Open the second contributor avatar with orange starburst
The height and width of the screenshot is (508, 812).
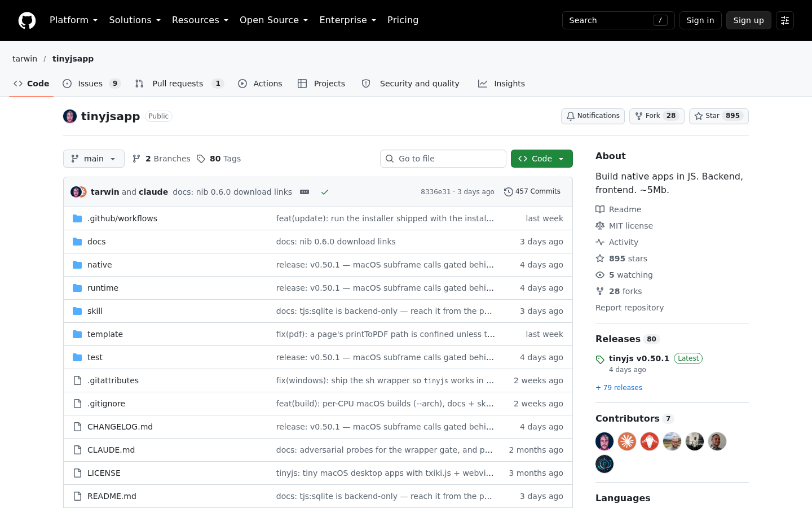pos(627,441)
